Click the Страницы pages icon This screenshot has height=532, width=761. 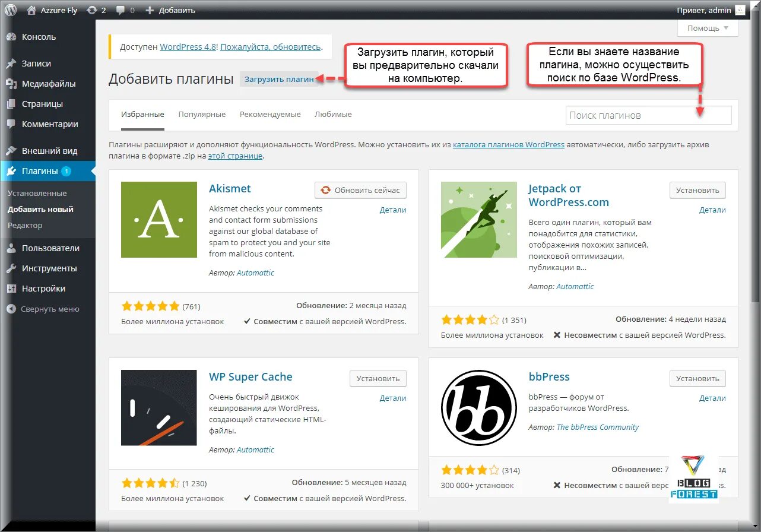(x=11, y=104)
